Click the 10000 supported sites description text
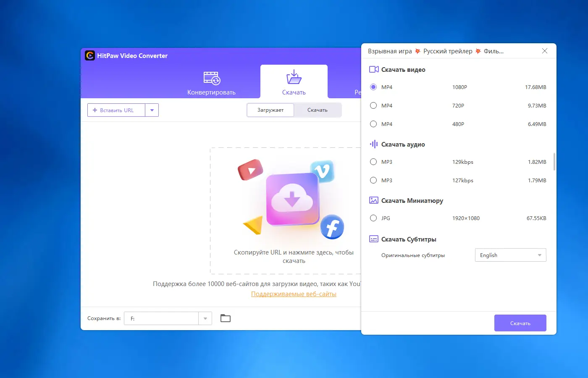Screen dimensions: 588x378 click(x=257, y=284)
